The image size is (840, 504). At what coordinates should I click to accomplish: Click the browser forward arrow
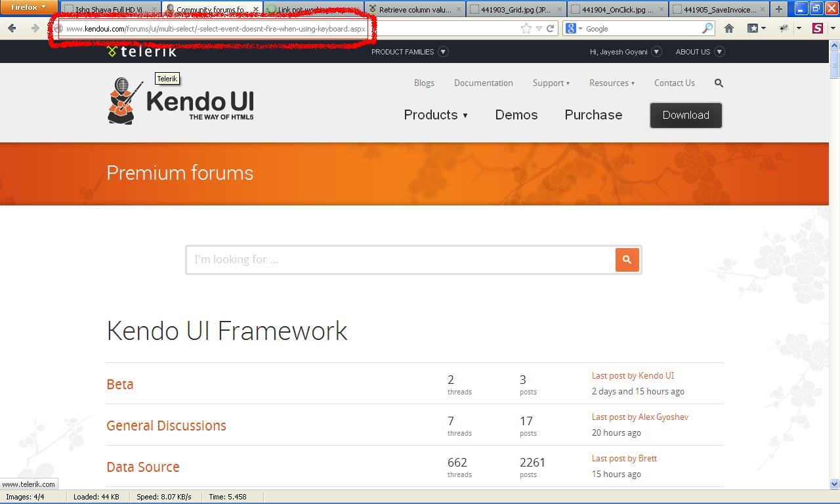tap(35, 28)
